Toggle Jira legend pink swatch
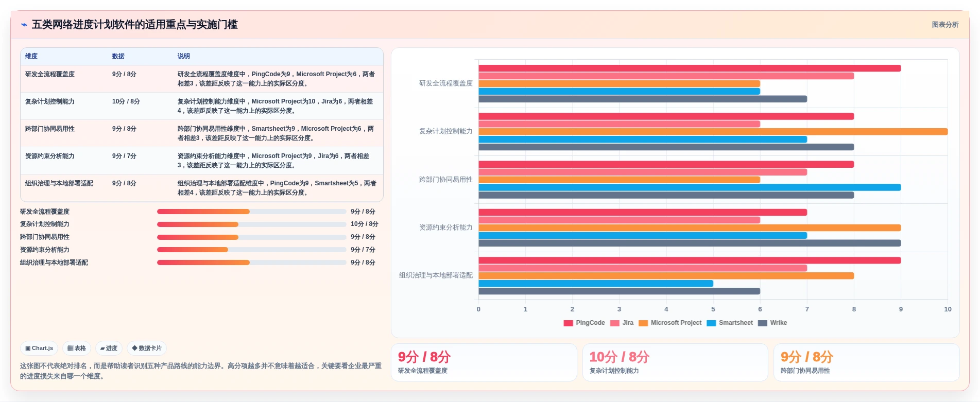 614,323
